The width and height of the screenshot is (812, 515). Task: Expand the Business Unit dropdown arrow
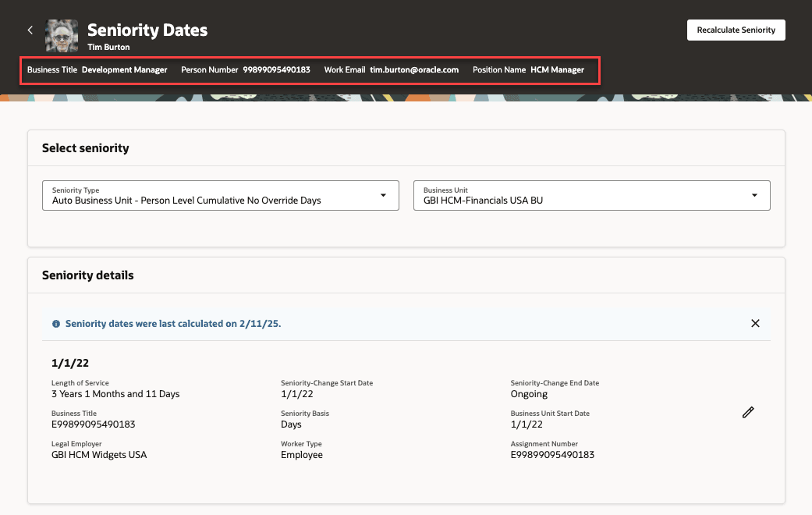point(754,195)
